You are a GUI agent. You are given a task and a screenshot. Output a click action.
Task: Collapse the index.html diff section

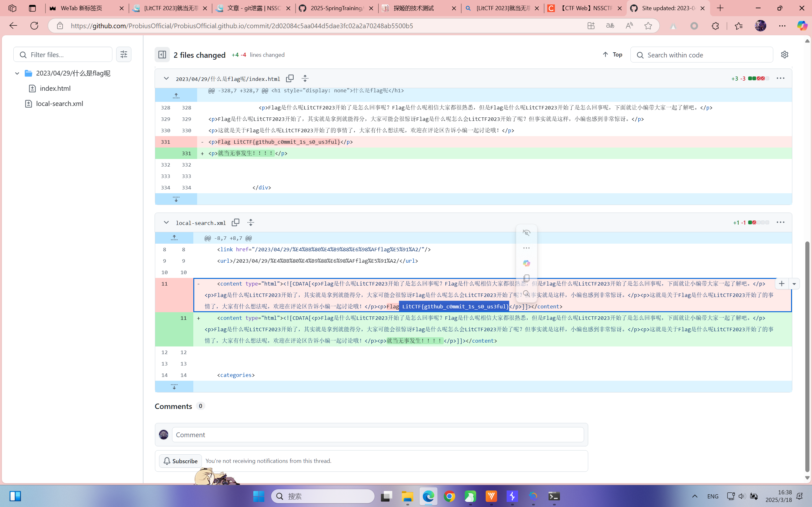pyautogui.click(x=166, y=78)
